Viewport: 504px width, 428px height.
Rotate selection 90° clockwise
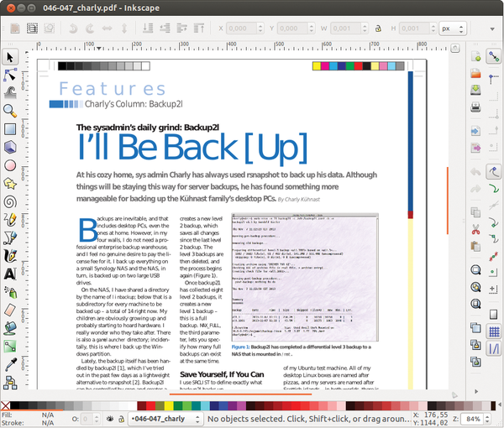[90, 29]
